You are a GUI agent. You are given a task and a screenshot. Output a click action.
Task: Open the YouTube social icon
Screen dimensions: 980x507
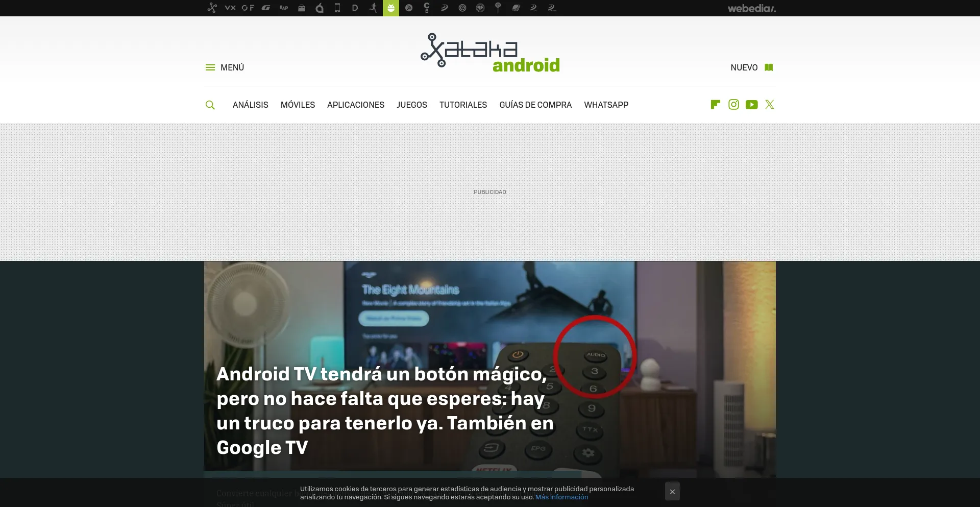pyautogui.click(x=751, y=105)
